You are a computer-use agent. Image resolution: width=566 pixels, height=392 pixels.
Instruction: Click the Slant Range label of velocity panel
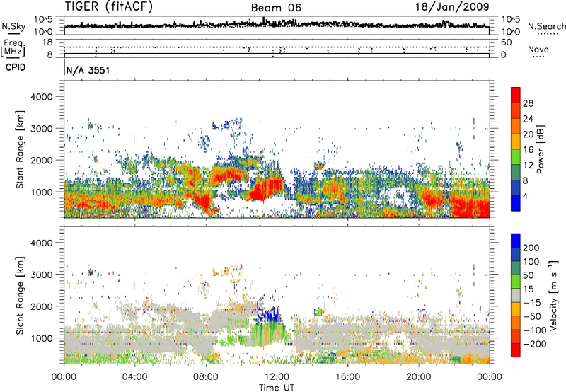(21, 295)
